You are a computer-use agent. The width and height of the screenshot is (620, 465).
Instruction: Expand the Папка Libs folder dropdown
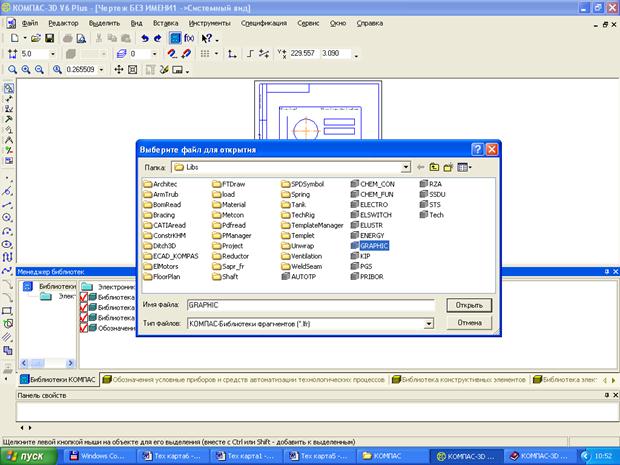[x=406, y=168]
